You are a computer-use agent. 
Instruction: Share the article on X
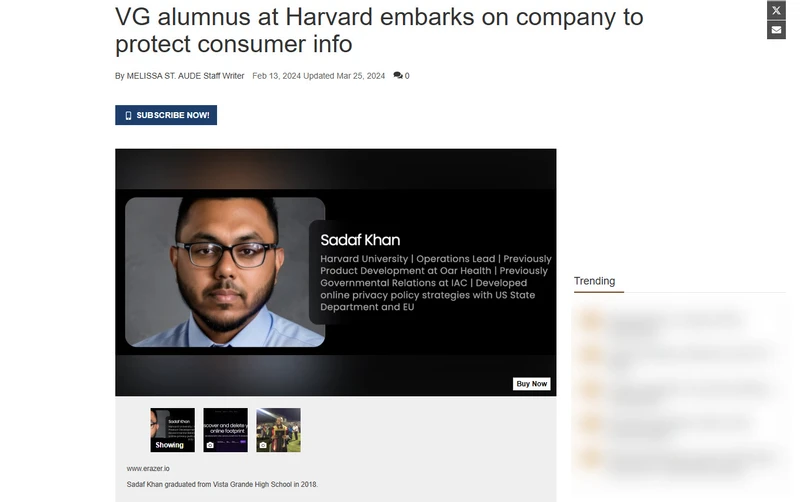pos(776,10)
